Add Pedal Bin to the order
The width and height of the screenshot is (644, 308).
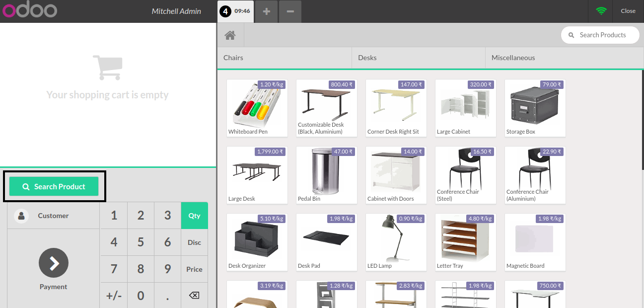tap(327, 175)
